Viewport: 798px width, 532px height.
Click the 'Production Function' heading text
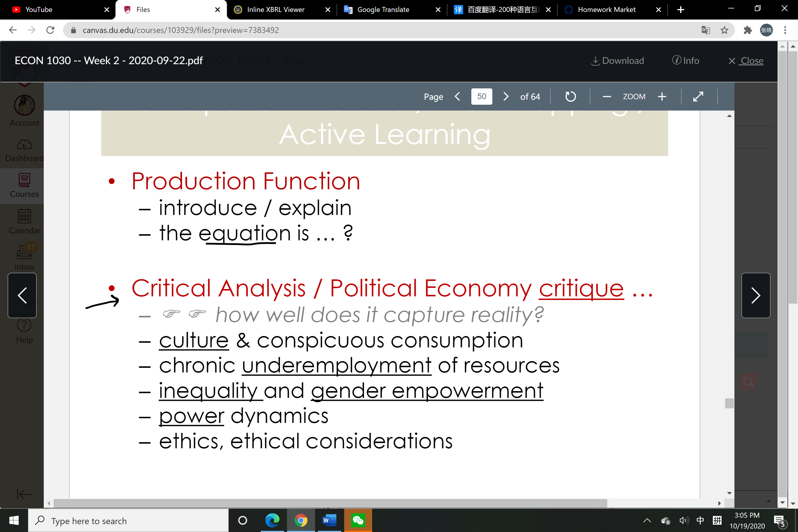pos(246,181)
